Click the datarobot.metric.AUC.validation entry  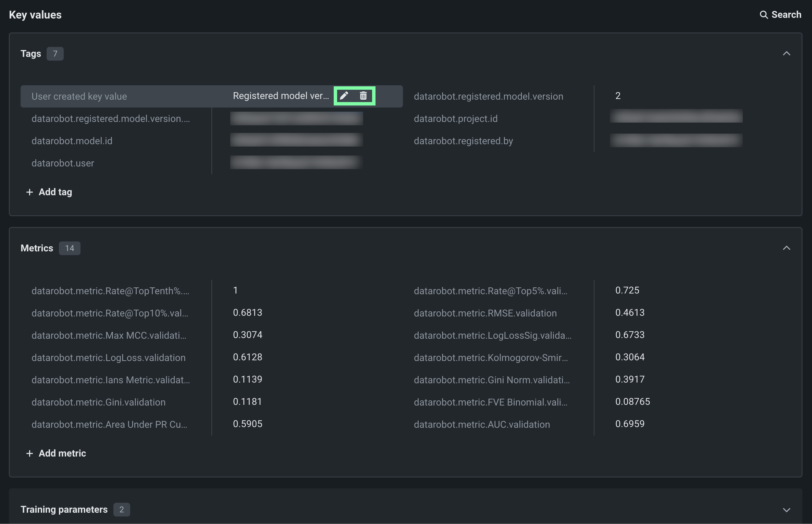click(x=482, y=425)
